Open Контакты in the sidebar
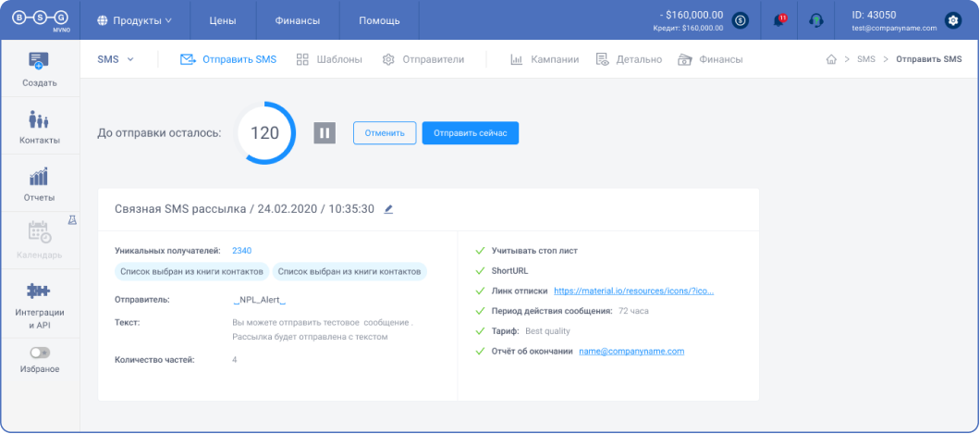 [x=40, y=127]
